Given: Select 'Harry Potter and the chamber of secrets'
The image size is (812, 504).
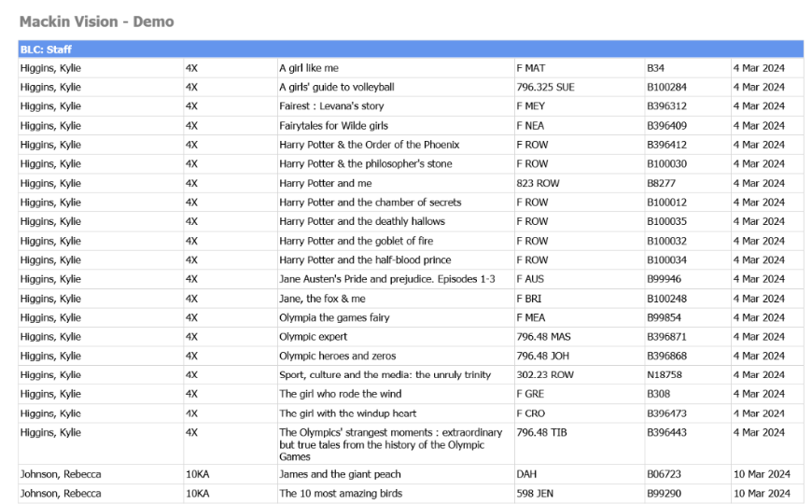Looking at the screenshot, I should 371,203.
